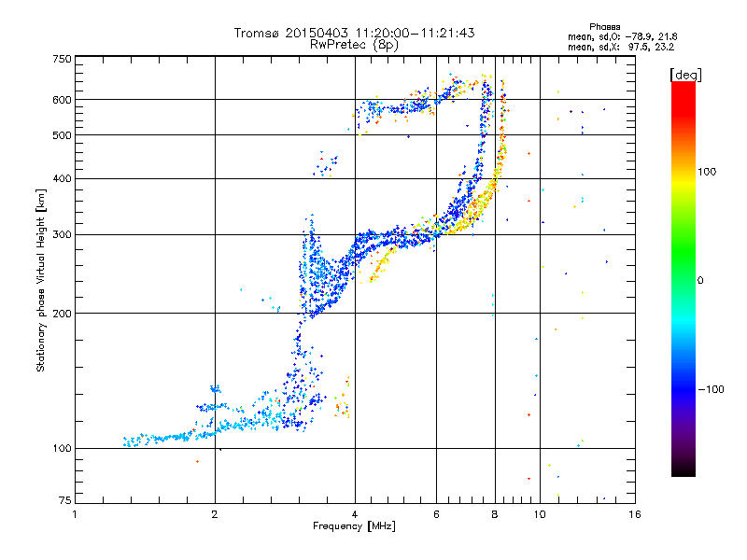
Task: Click the black bottom of the phase colorbar
Action: tap(684, 469)
